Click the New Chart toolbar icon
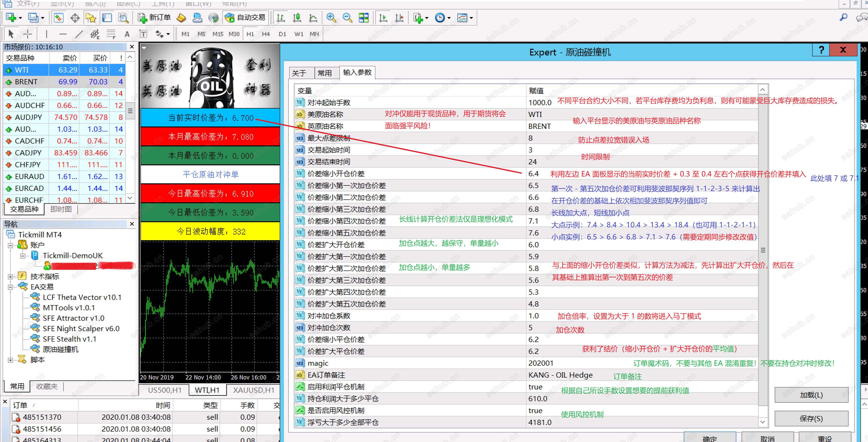 click(x=11, y=18)
